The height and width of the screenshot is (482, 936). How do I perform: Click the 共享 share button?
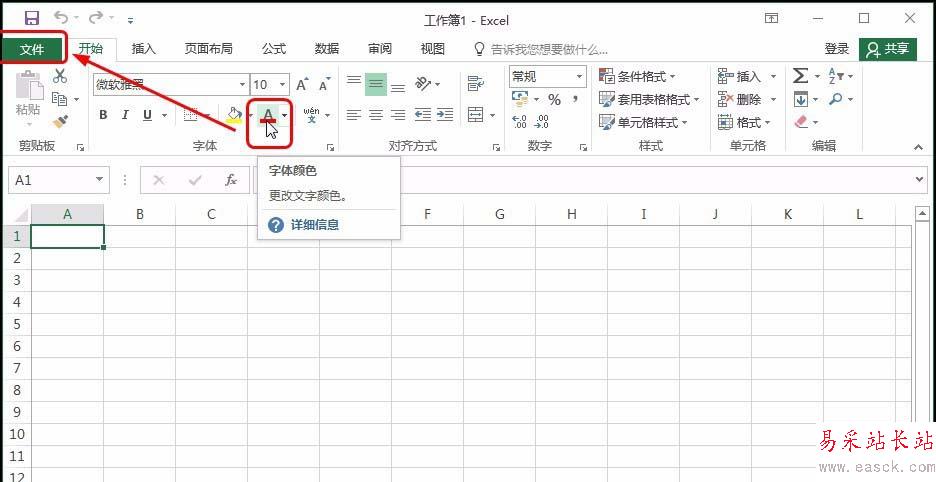coord(888,49)
